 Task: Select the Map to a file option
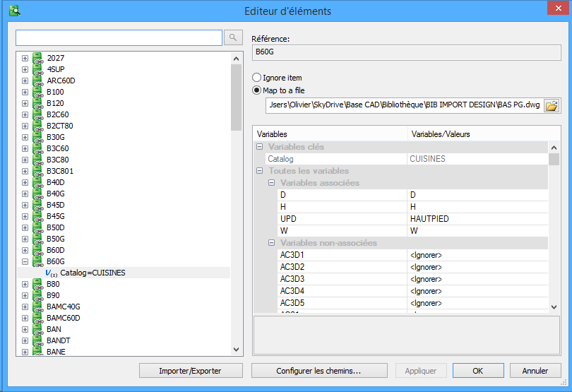(x=257, y=90)
